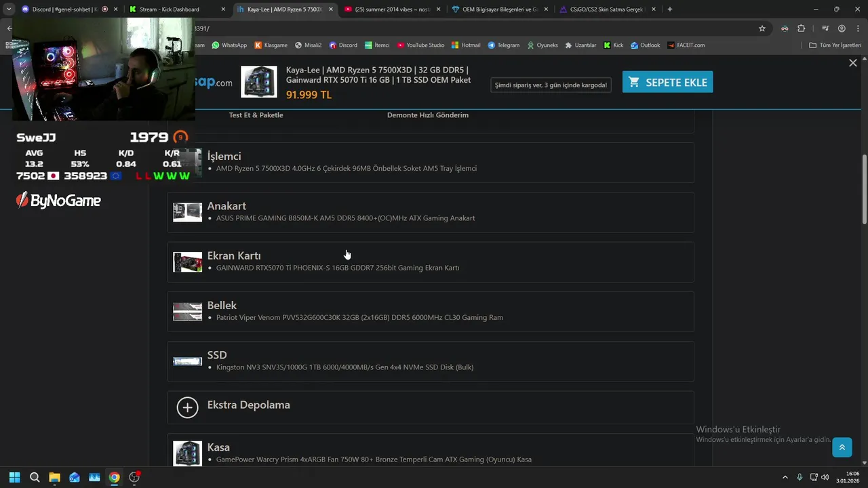Open the WhatsApp bookmark
This screenshot has height=488, width=868.
point(229,45)
